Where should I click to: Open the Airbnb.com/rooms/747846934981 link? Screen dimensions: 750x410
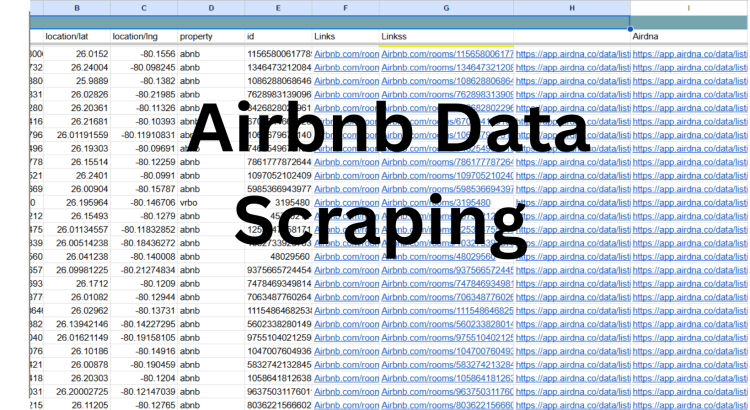[x=447, y=284]
